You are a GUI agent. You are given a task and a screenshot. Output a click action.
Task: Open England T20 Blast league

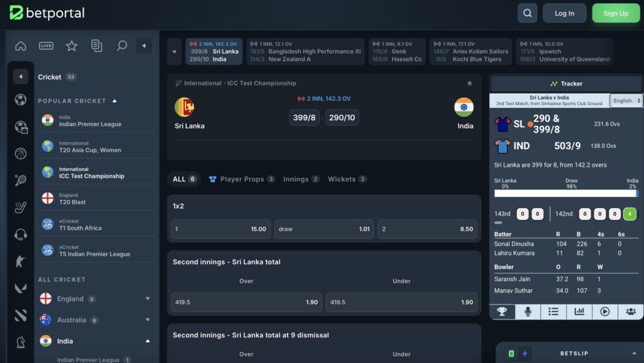96,199
